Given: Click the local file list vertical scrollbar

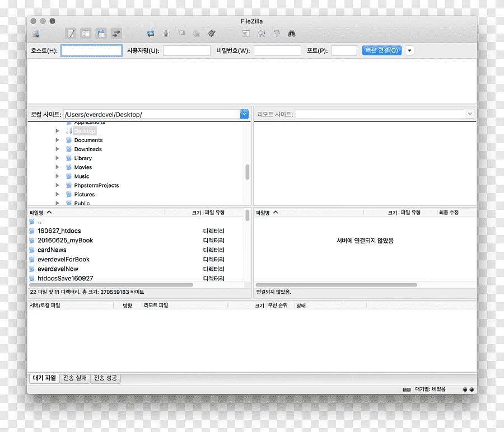Looking at the screenshot, I should coord(247,215).
